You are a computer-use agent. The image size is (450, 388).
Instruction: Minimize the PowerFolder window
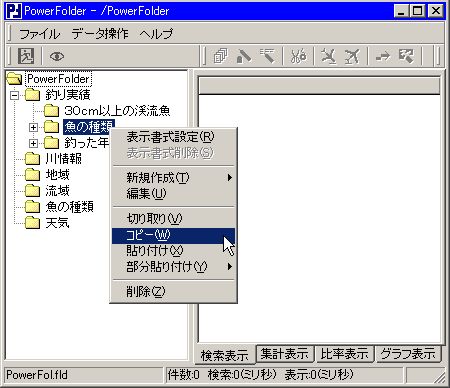(401, 11)
